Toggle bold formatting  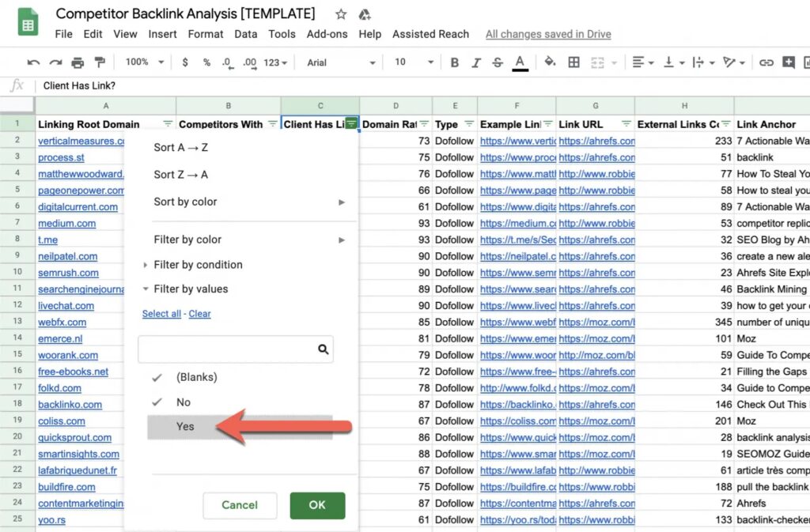pyautogui.click(x=455, y=62)
